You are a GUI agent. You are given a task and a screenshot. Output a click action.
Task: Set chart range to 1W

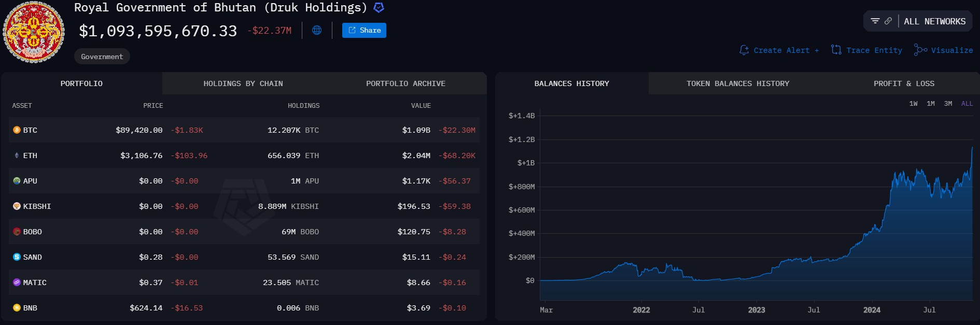pos(913,104)
